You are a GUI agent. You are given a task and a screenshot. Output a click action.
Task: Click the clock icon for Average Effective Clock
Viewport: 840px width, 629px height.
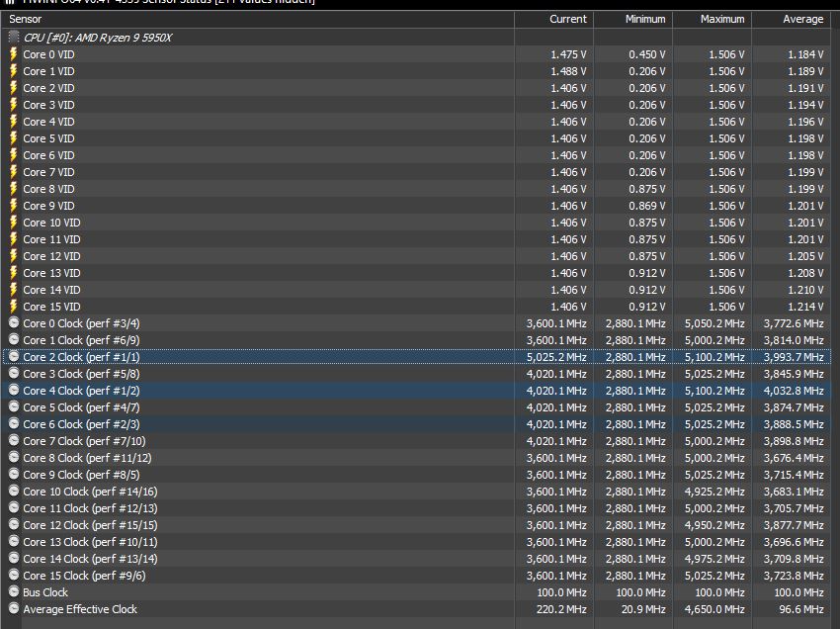tap(14, 608)
